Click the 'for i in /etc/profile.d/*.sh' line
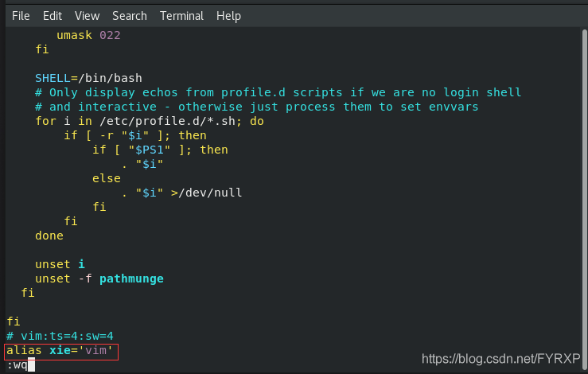The width and height of the screenshot is (588, 374). [150, 121]
